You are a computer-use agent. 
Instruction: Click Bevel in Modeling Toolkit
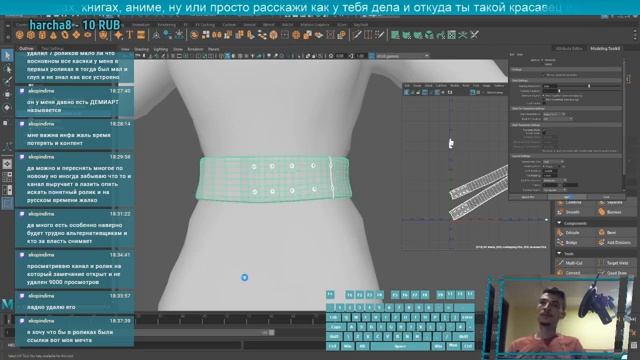(x=611, y=233)
